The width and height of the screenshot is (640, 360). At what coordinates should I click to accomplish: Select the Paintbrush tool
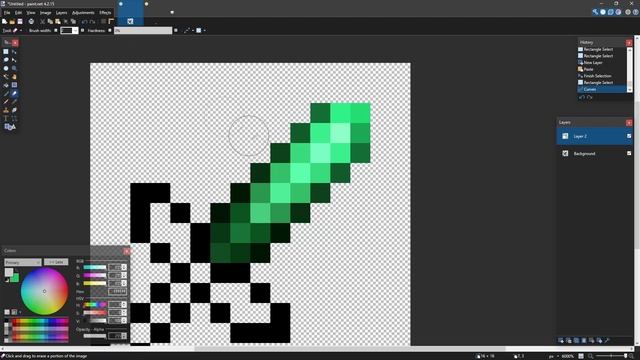(6, 93)
